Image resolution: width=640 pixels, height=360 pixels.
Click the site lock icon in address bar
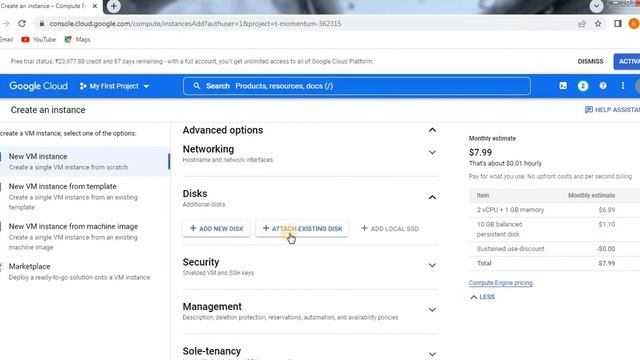42,24
